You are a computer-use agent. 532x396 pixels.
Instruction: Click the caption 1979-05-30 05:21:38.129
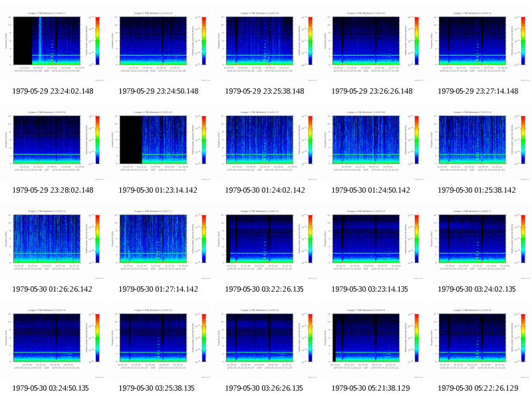(x=370, y=388)
